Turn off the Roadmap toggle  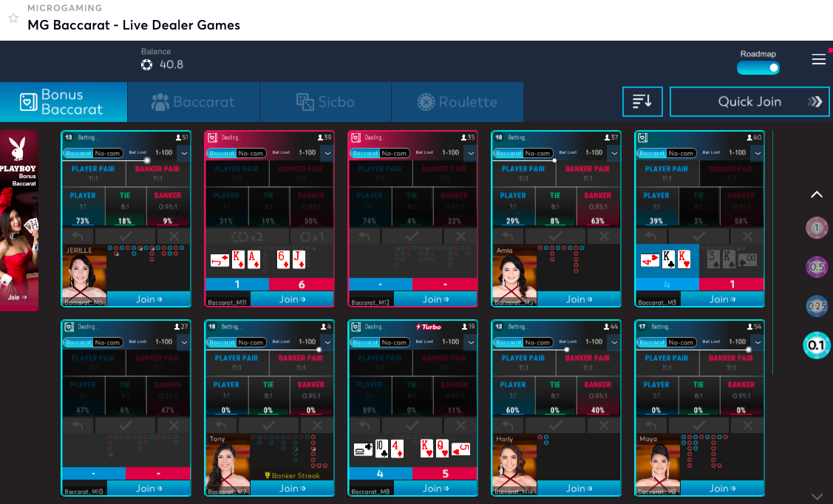tap(759, 68)
